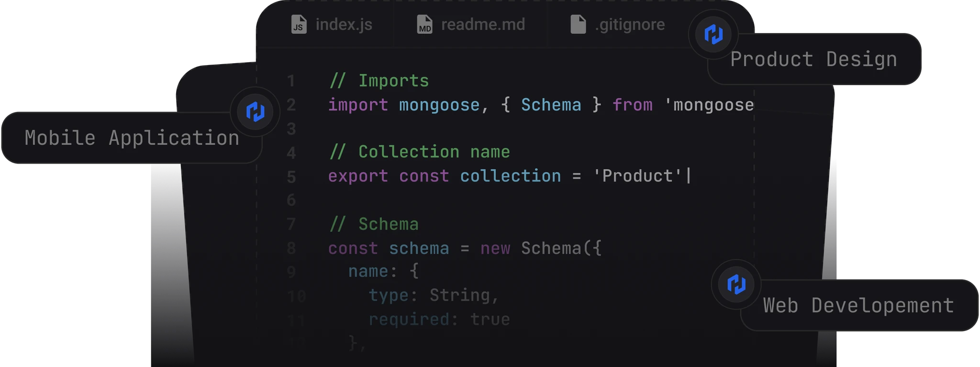
Task: Click the 'required: true' code line
Action: (x=439, y=319)
